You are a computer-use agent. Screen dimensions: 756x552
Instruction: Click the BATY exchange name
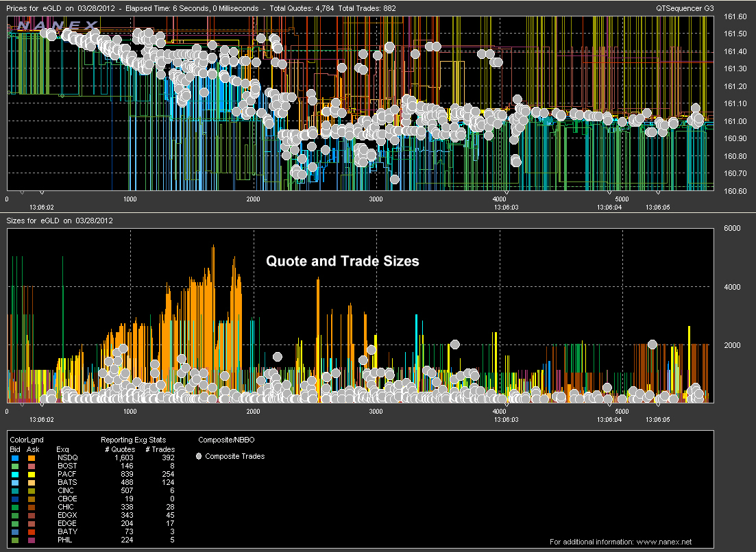[x=67, y=531]
